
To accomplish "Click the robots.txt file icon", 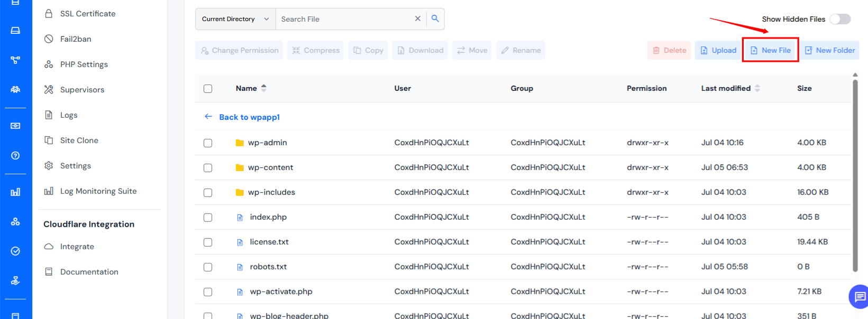I will coord(240,267).
